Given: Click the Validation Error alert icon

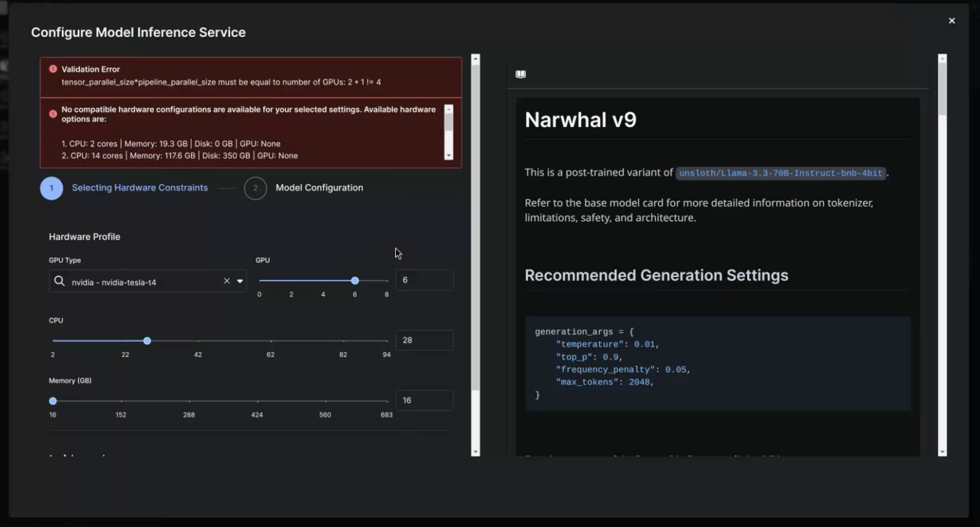Looking at the screenshot, I should pos(53,69).
